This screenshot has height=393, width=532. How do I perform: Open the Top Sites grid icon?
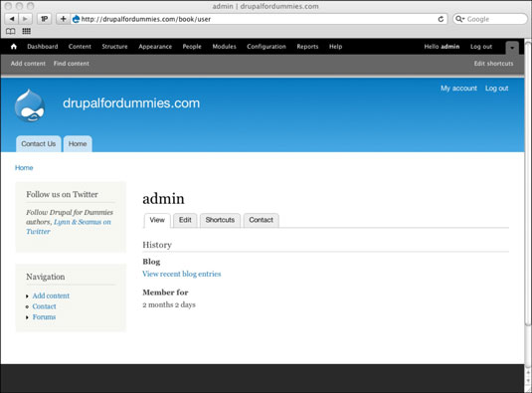(27, 31)
